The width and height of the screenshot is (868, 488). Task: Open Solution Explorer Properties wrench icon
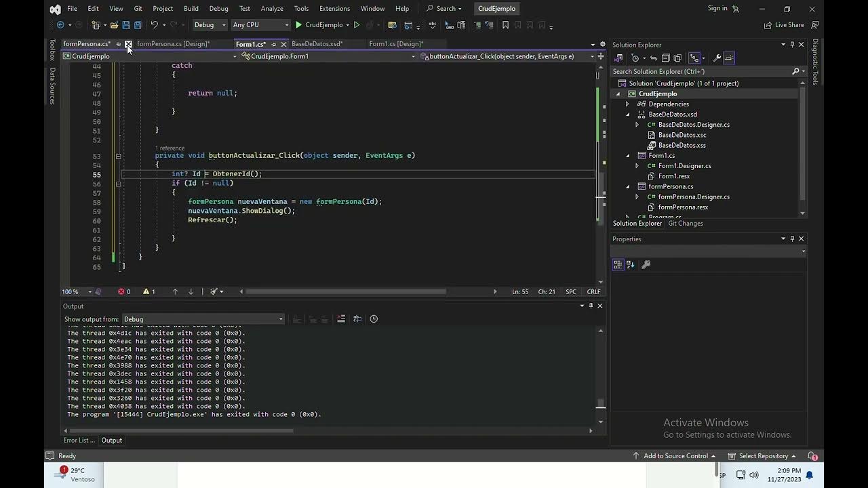coord(717,58)
